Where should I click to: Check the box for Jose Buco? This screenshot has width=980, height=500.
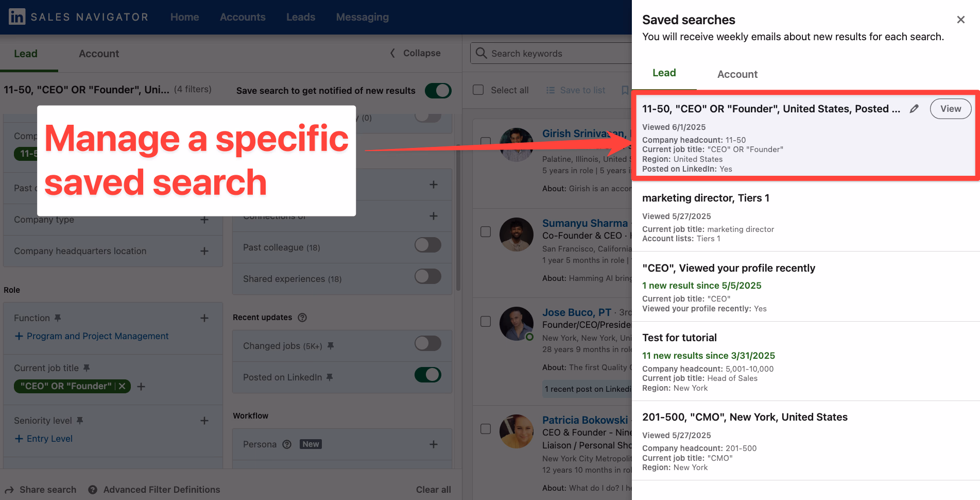click(486, 321)
